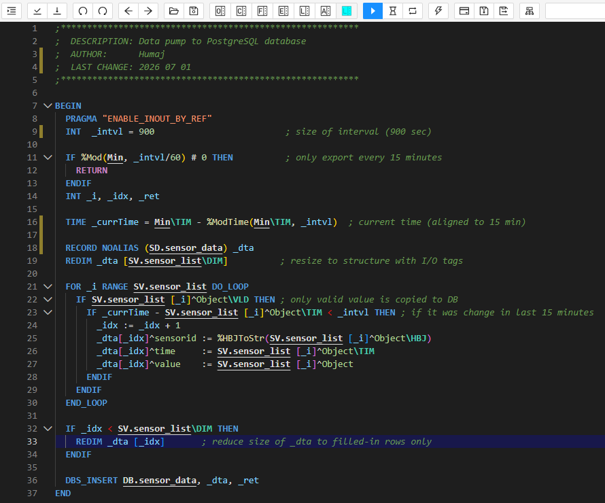
Task: Click RECORD NOALIAS keywords on line 18
Action: tap(102, 248)
